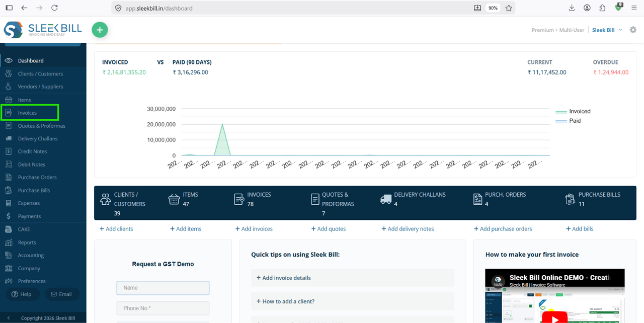This screenshot has height=323, width=644.
Task: Click the Expenses calculator sidebar icon
Action: (x=9, y=203)
